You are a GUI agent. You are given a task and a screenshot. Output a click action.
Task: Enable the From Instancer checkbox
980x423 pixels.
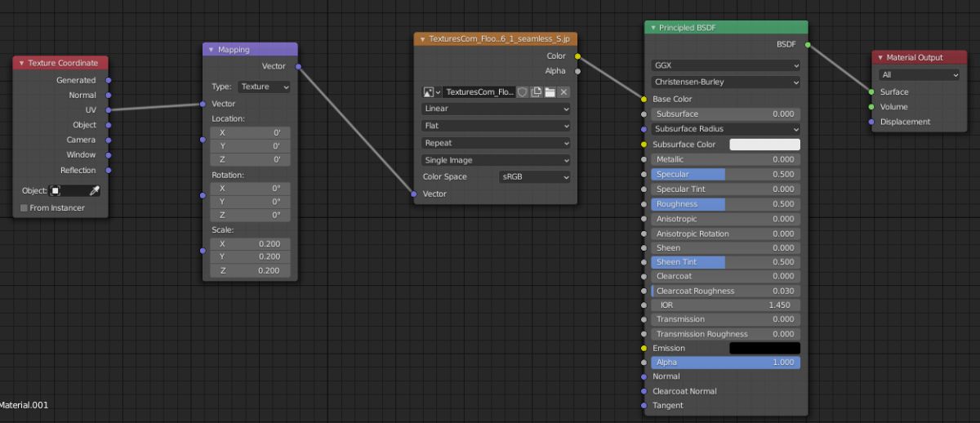click(24, 208)
